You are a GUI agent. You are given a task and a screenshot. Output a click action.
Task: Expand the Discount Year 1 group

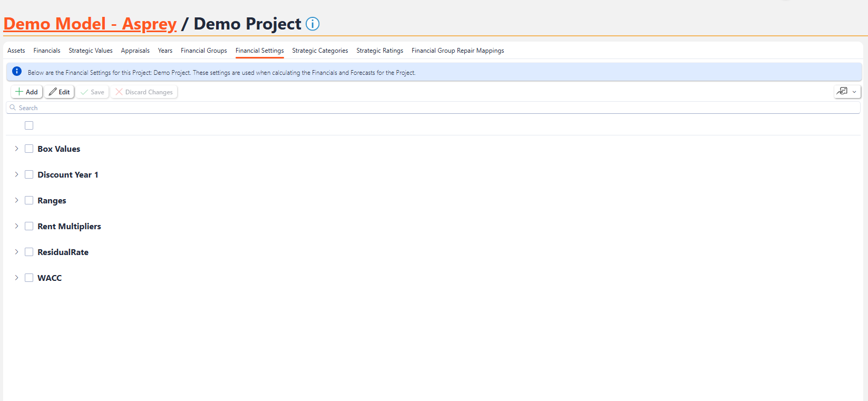pyautogui.click(x=16, y=175)
